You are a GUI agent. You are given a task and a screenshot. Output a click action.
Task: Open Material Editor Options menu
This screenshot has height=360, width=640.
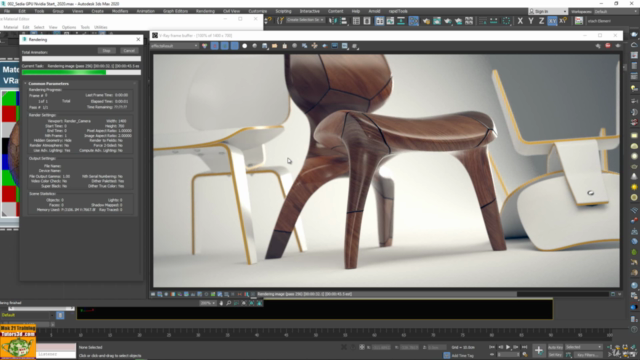[x=69, y=27]
